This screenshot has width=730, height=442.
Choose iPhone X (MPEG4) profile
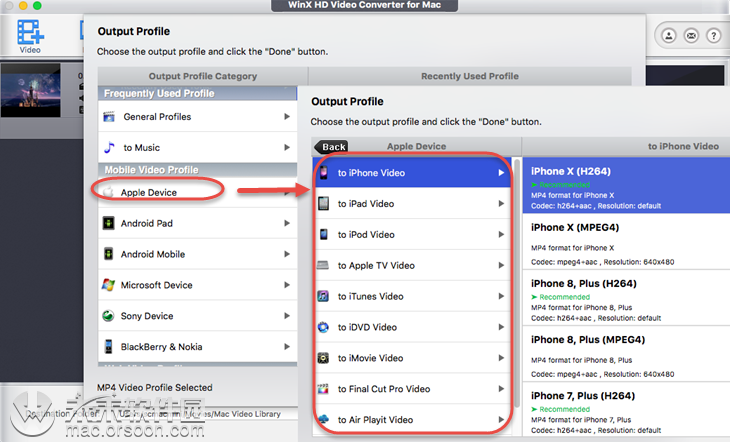coord(626,241)
